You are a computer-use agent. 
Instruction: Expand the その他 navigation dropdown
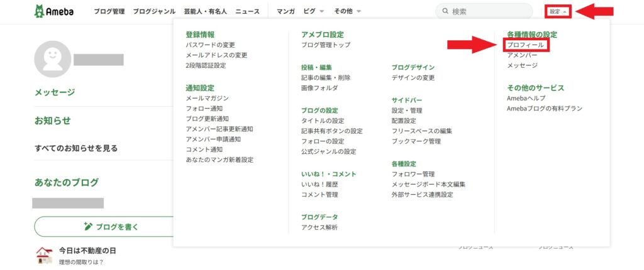coord(348,11)
